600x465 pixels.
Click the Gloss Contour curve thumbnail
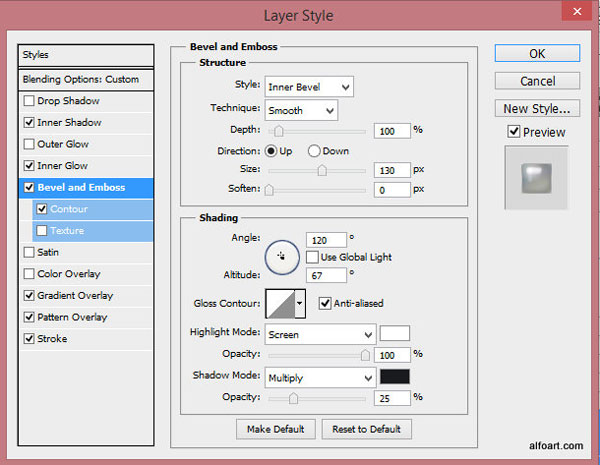point(280,303)
